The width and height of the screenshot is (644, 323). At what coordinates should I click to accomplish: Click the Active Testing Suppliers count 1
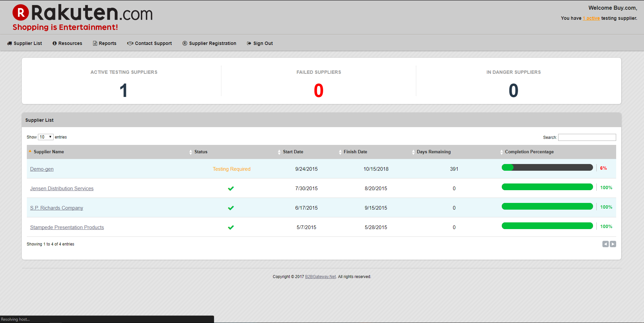pyautogui.click(x=124, y=91)
